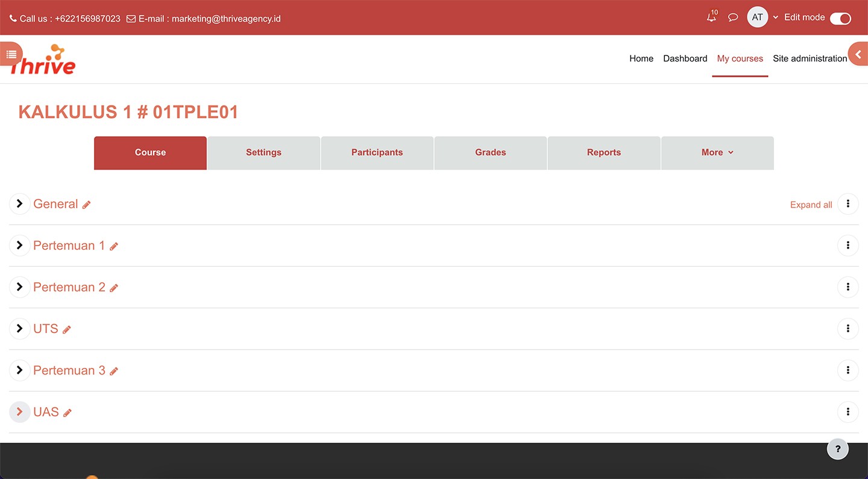Open the notifications bell icon

[x=712, y=17]
